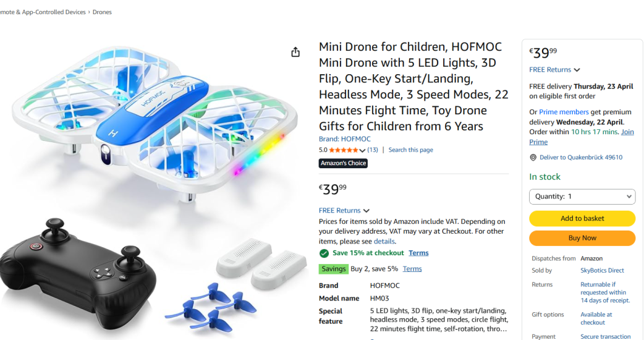This screenshot has width=644, height=340.
Task: Click the share icon above product image
Action: (295, 52)
